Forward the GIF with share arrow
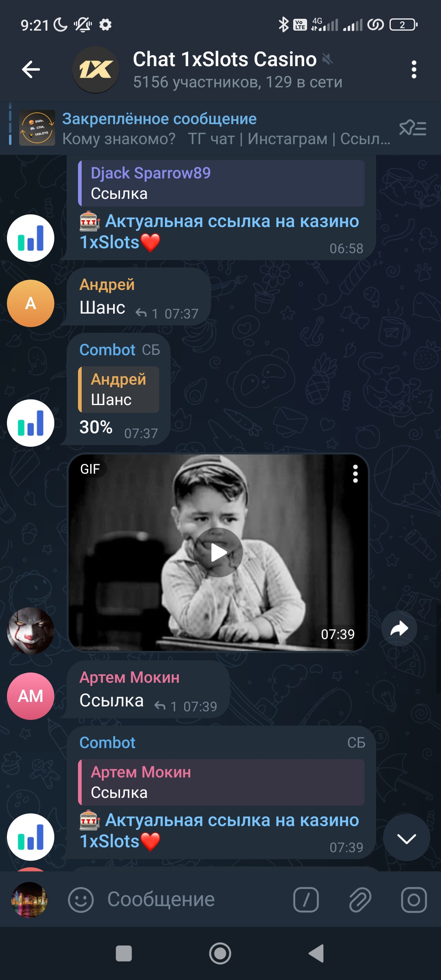Image resolution: width=441 pixels, height=980 pixels. pos(399,628)
